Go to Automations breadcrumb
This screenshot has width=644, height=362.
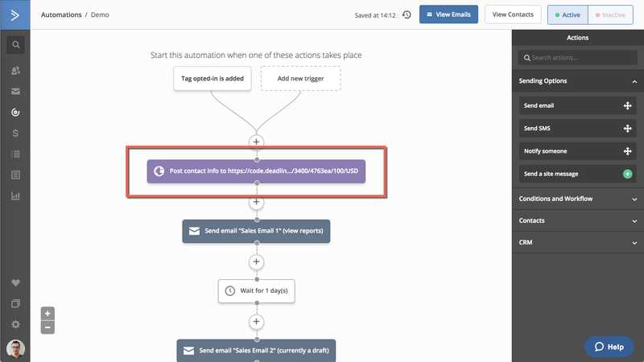click(61, 14)
